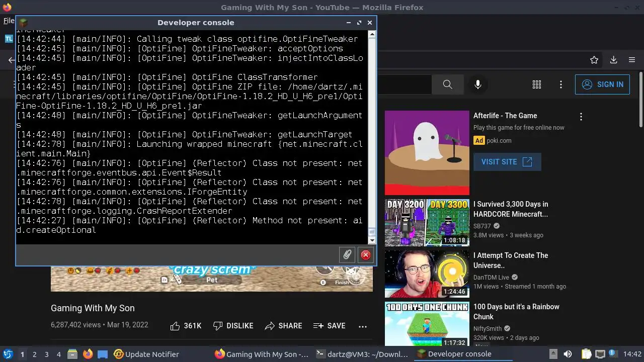The image size is (644, 362).
Task: Click the volume speaker tray icon
Action: coord(568,354)
